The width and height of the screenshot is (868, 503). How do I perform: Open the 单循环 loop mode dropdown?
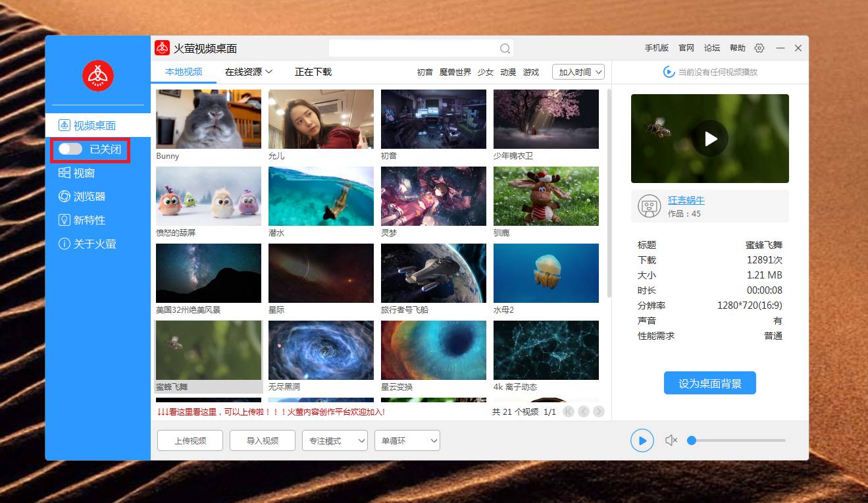pos(407,441)
